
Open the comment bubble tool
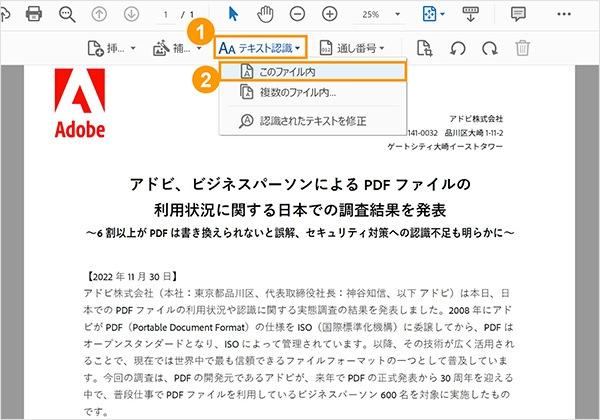coord(518,14)
